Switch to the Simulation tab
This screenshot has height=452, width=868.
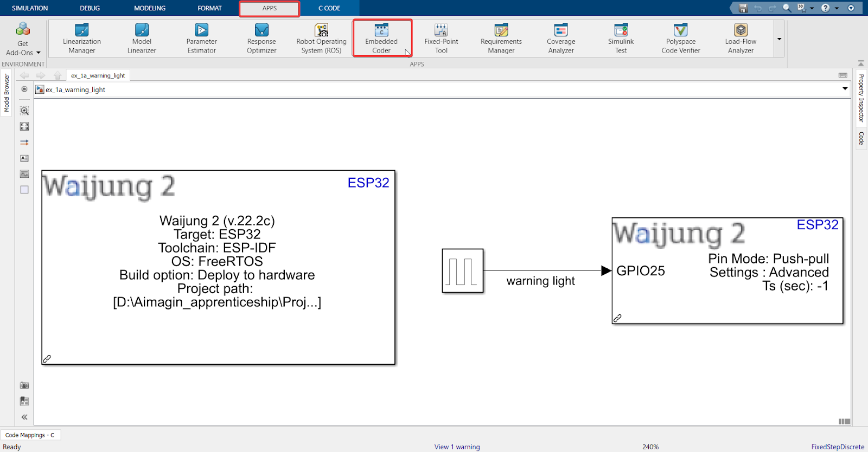[x=30, y=8]
